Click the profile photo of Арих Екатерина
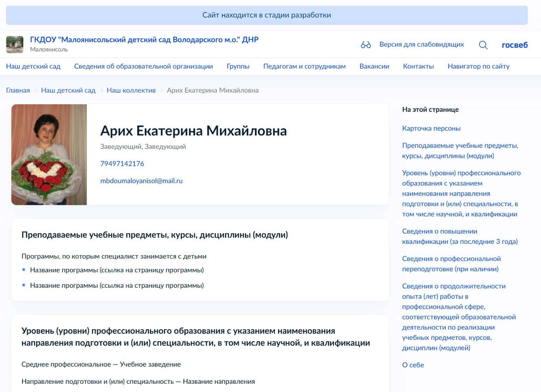Viewport: 541px width, 392px height. coord(49,155)
